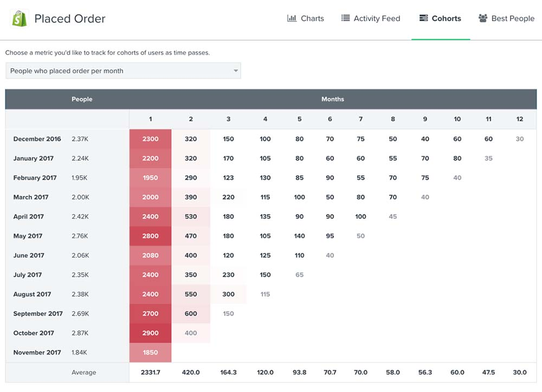542x392 pixels.
Task: Click the 1950 cell for February 2017
Action: click(150, 178)
